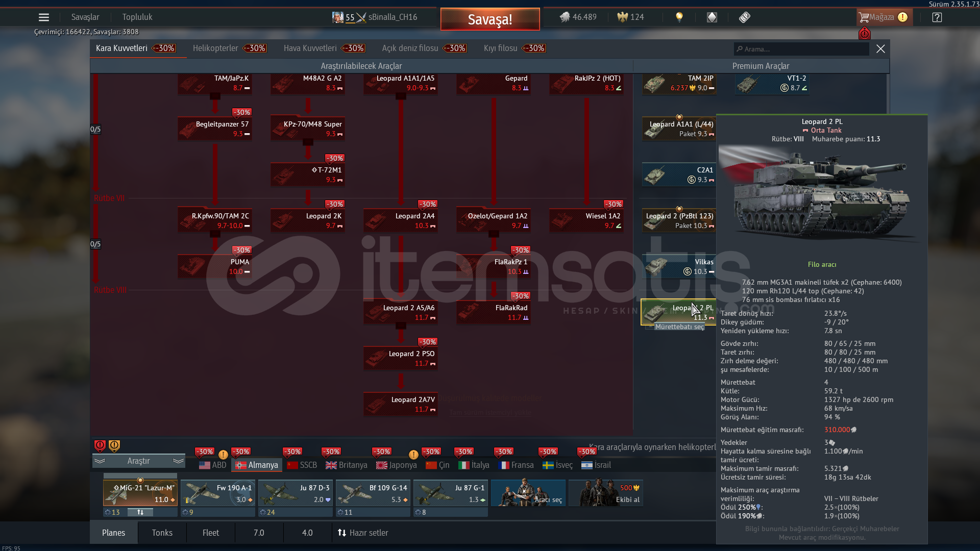Select the Britanya flag nation
The height and width of the screenshot is (551, 980).
click(347, 465)
